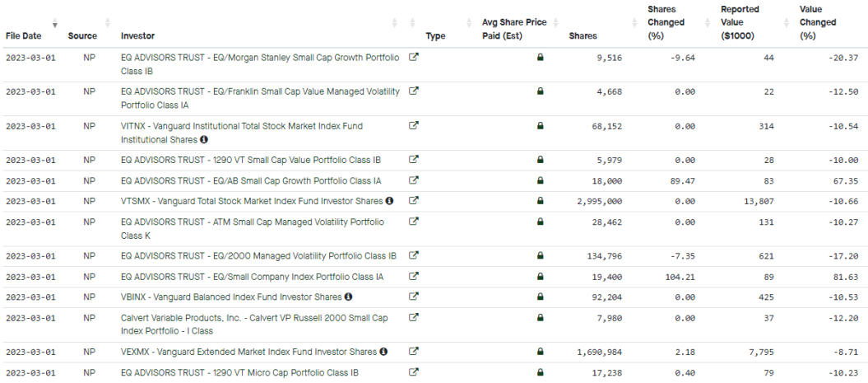Viewport: 868px width, 383px height.
Task: Open external link for EQ/Franklin Small Cap Value
Action: pos(413,91)
